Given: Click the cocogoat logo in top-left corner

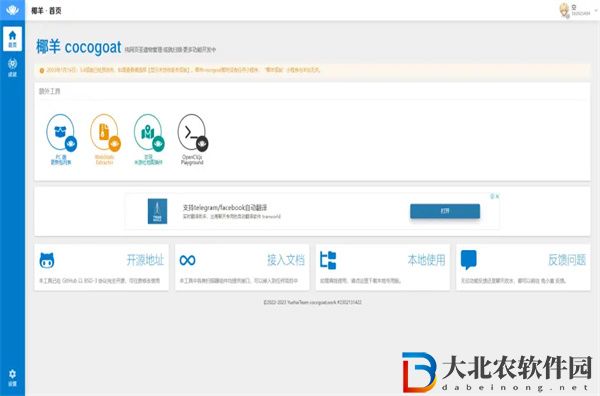Looking at the screenshot, I should (12, 10).
